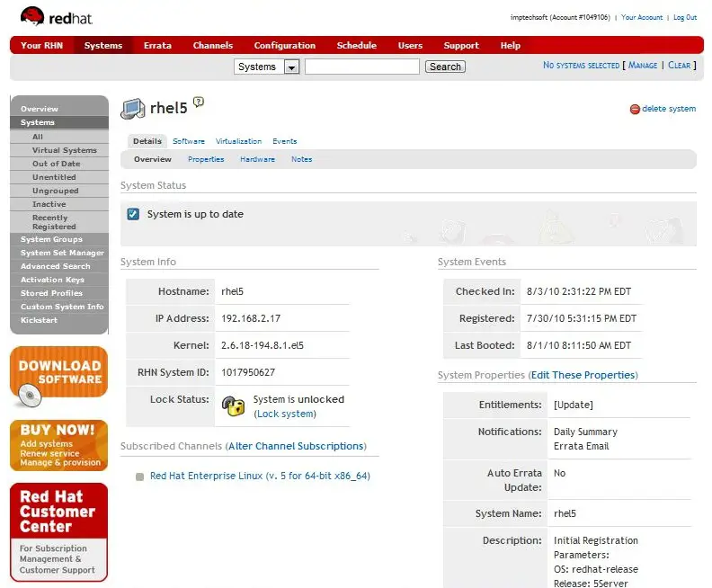Viewport: 712px width, 588px height.
Task: Click the padlock Lock Status icon
Action: tap(234, 405)
